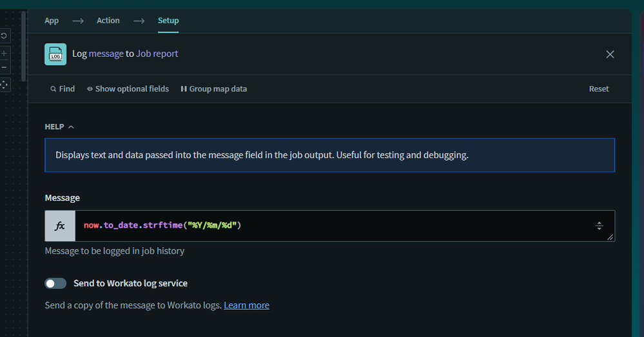Click the fit-to-screen canvas icon

4,85
